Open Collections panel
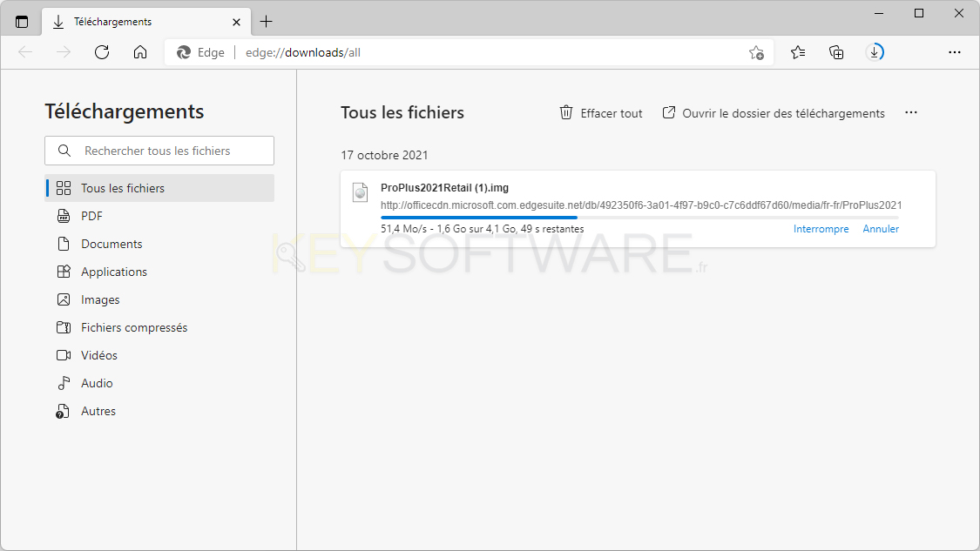 [836, 52]
